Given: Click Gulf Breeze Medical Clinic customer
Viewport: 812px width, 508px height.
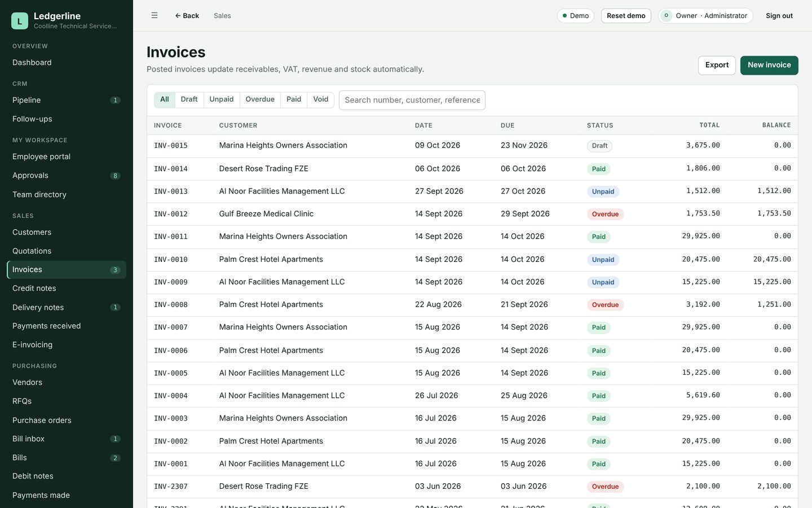Looking at the screenshot, I should pos(266,214).
